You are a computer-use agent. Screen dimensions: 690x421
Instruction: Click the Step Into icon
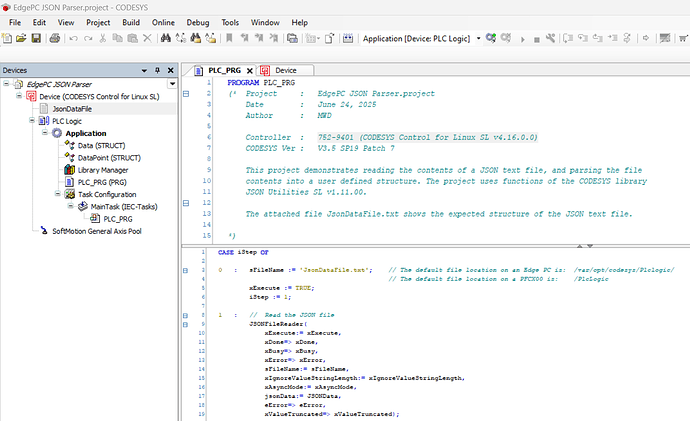[x=583, y=38]
